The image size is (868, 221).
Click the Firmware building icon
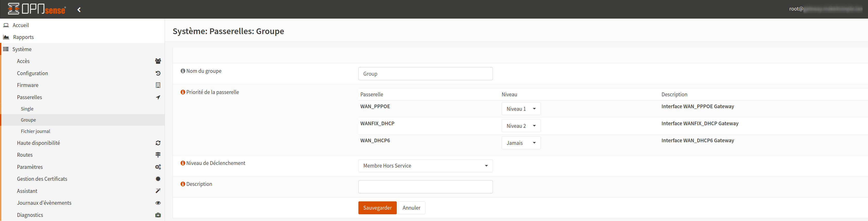(158, 85)
